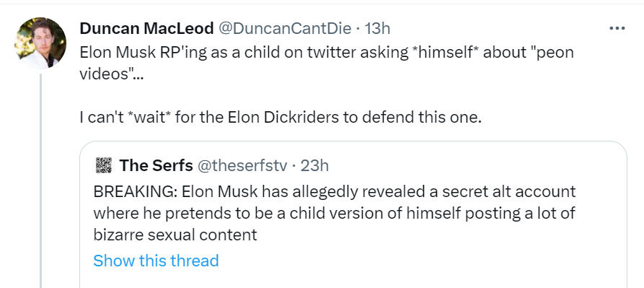Click the vertical thread connector line
Screen dimensions: 644x288
40,180
